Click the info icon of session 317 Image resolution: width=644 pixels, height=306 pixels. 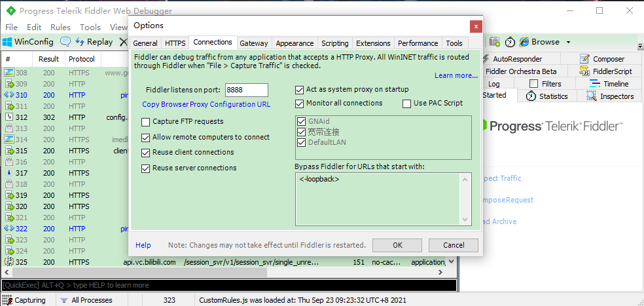[9, 173]
